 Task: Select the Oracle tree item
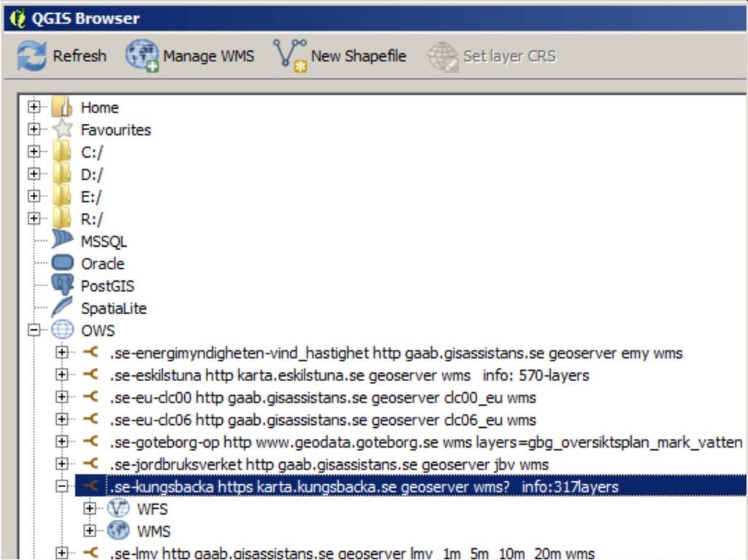102,264
